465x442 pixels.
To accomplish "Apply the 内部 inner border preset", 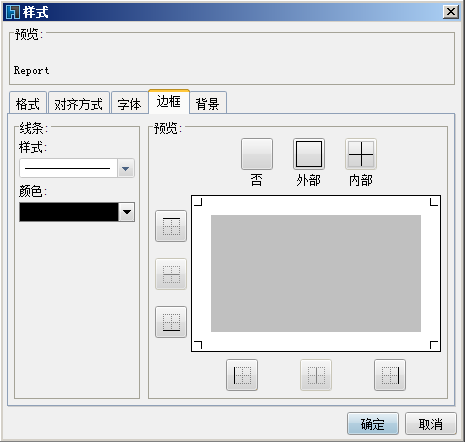I will [x=361, y=154].
